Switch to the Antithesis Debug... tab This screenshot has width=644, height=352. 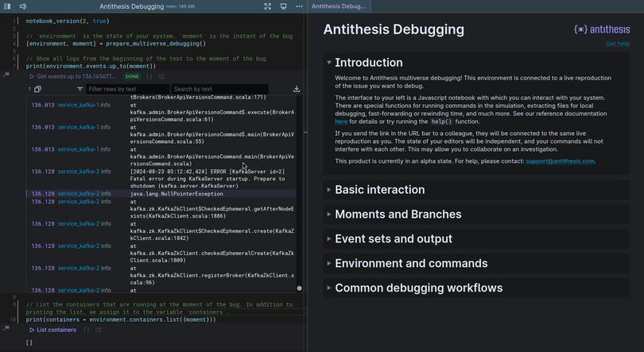click(x=339, y=6)
